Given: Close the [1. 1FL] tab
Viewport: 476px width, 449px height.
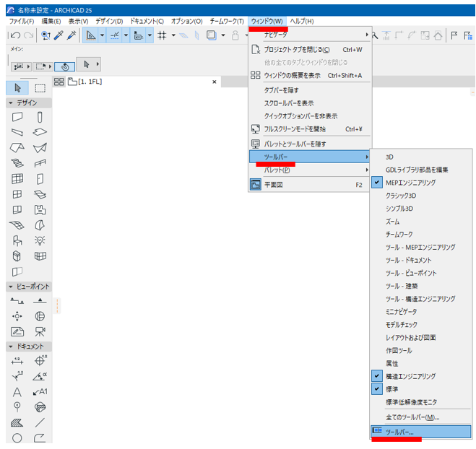Looking at the screenshot, I should click(x=215, y=82).
